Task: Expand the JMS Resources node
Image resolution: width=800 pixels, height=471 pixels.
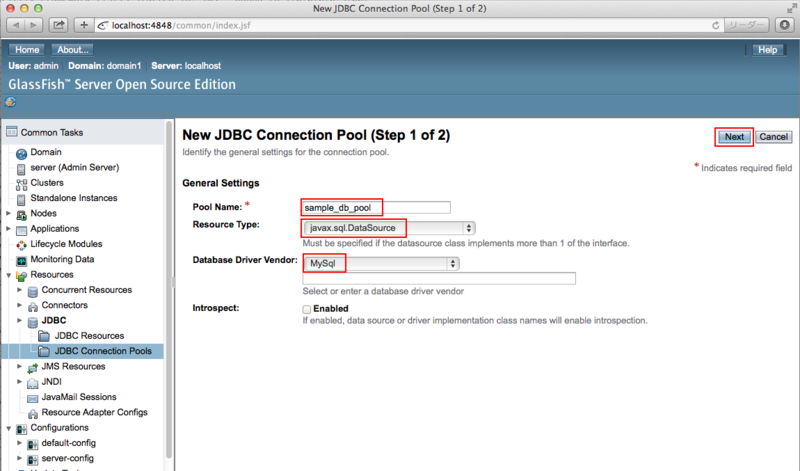Action: (20, 366)
